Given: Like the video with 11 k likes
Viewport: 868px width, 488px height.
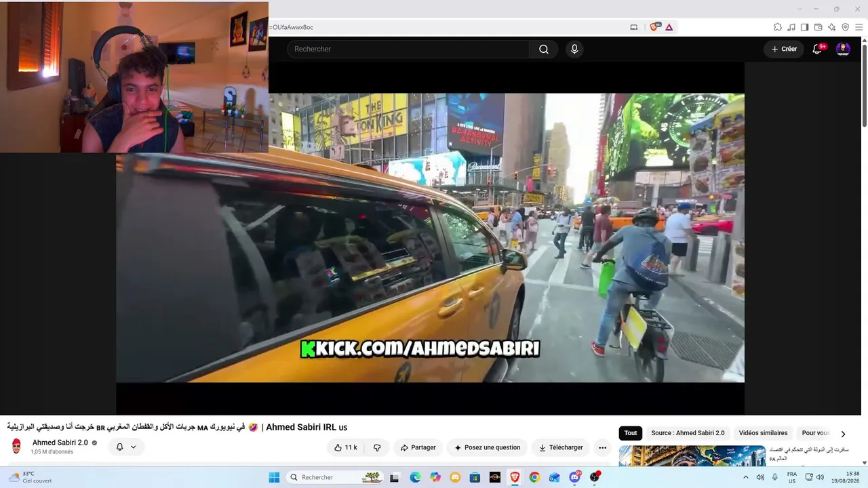Looking at the screenshot, I should (x=347, y=447).
